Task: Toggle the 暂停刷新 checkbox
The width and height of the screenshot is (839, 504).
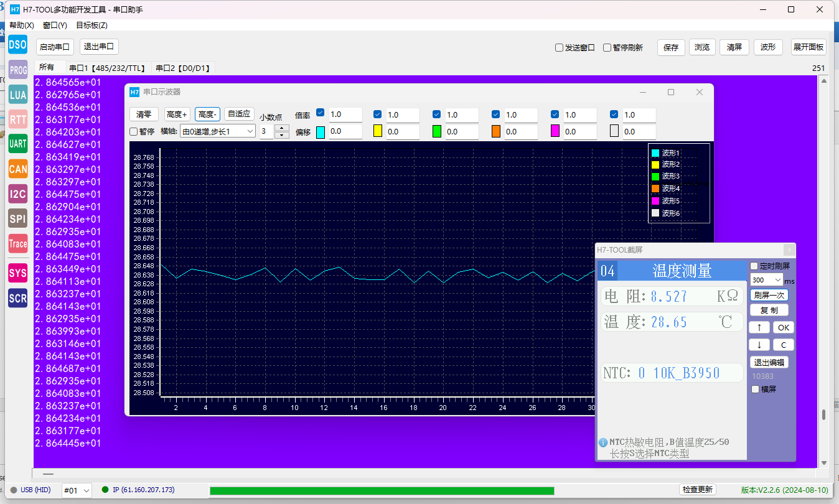Action: (x=607, y=47)
